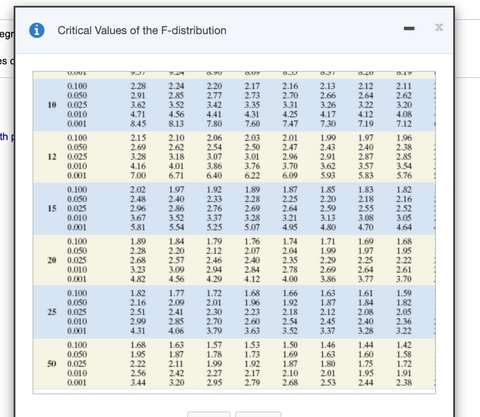
Task: Select the bold row label 50
Action: (52, 364)
